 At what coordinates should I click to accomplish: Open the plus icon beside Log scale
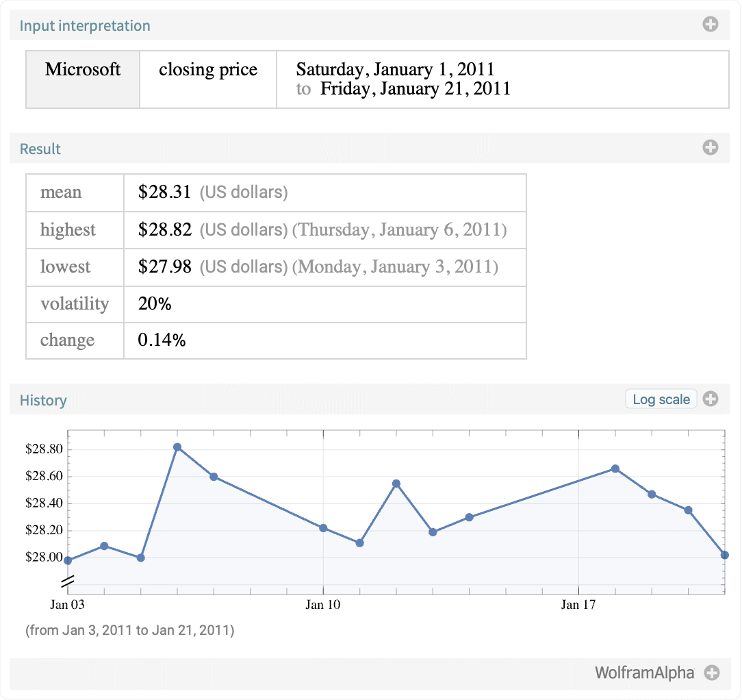711,399
